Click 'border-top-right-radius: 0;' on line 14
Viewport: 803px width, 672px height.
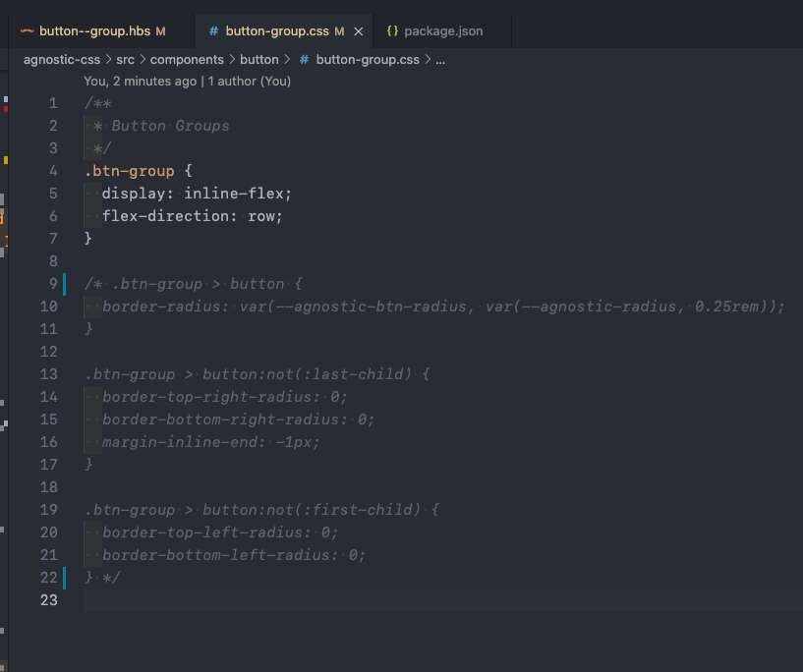225,397
